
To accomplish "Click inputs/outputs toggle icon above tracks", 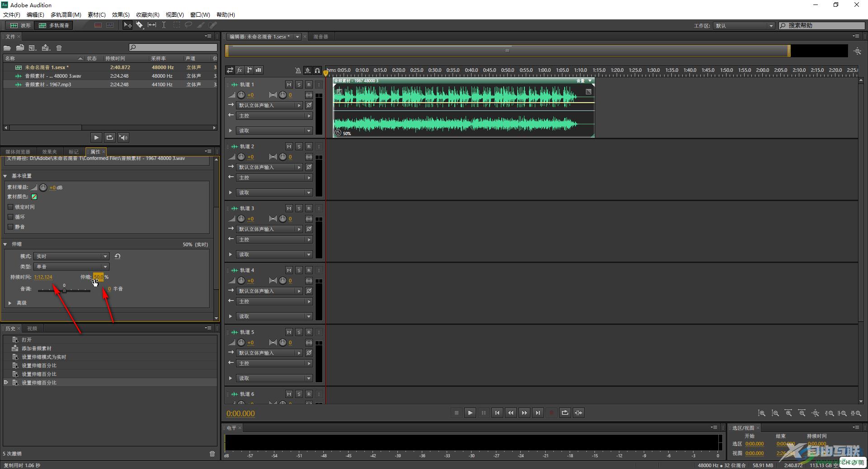I will coord(230,70).
